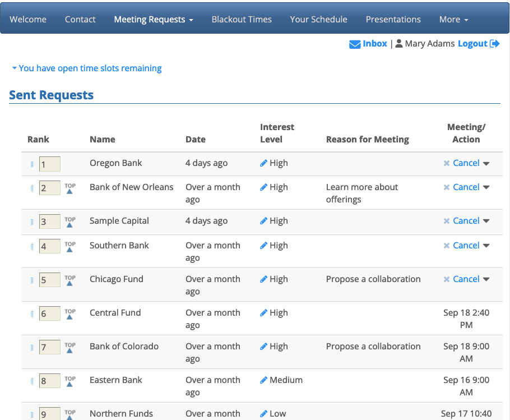Click pencil icon for Central Fund interest
Viewport: 510px width, 420px height.
pos(263,313)
